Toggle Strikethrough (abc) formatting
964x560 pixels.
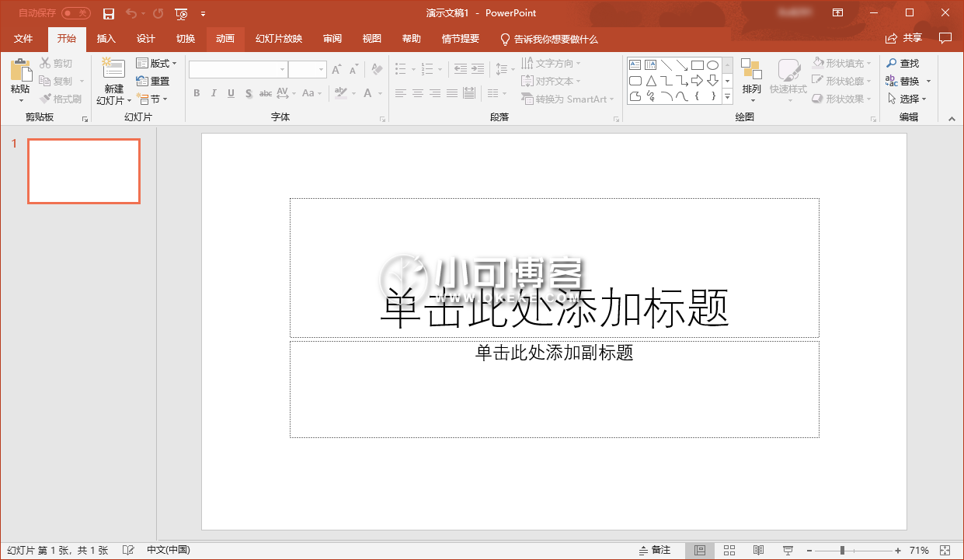pos(266,93)
